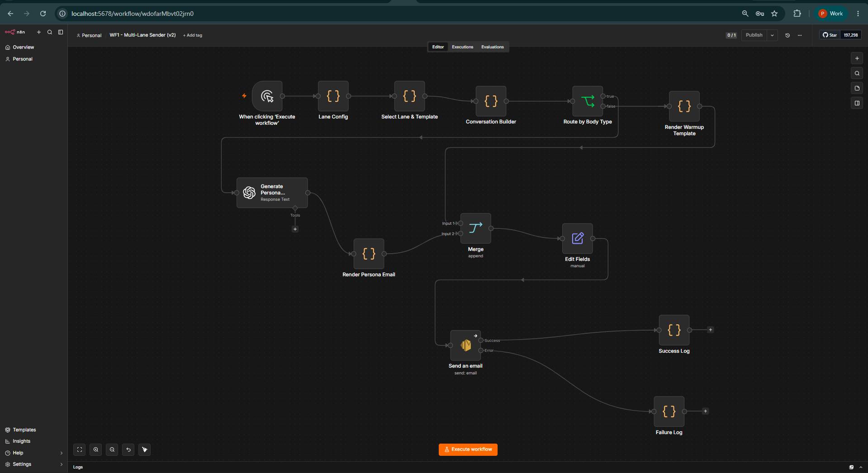This screenshot has width=868, height=473.
Task: Open browser extensions puzzle icon
Action: click(797, 14)
